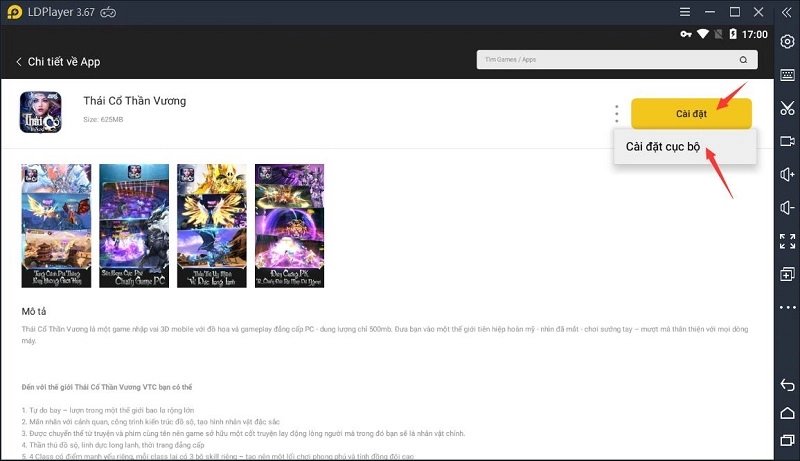
Task: Go to Android home screen
Action: [787, 413]
